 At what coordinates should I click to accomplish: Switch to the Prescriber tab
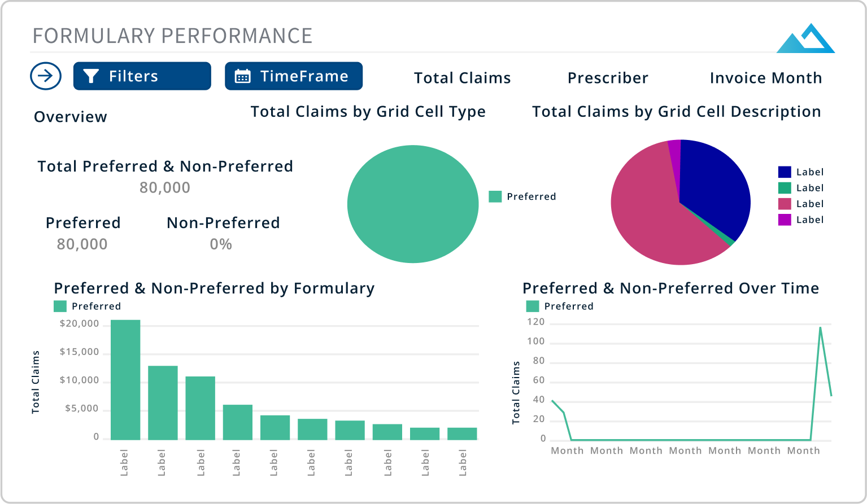click(x=608, y=78)
